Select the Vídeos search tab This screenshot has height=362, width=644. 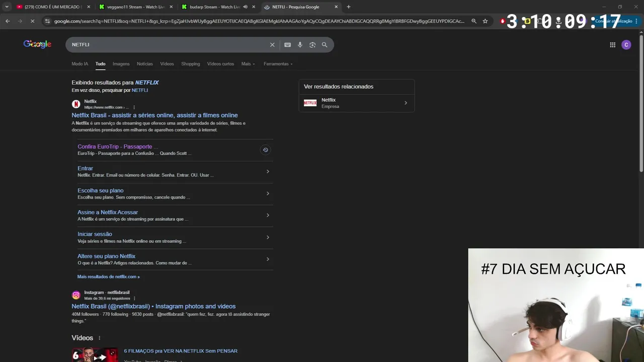tap(167, 64)
